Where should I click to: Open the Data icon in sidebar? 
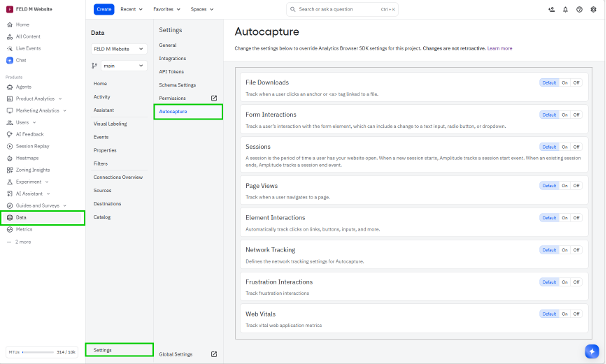[10, 218]
